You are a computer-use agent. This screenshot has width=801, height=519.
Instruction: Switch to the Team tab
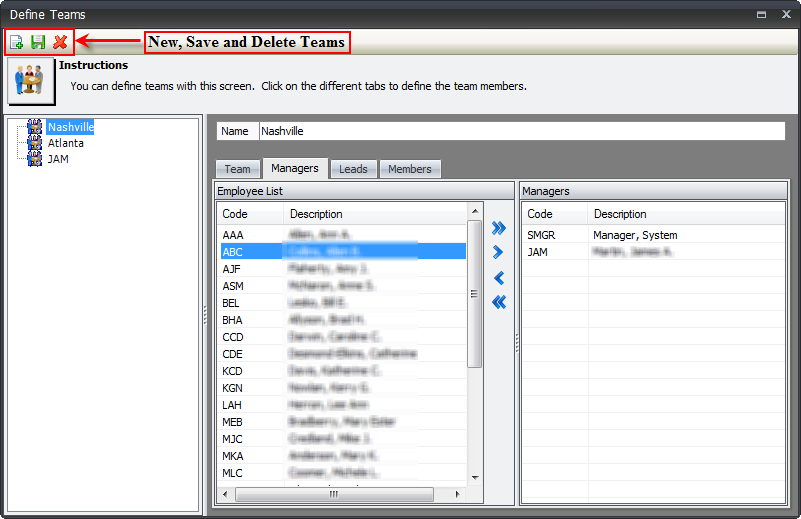tap(237, 169)
